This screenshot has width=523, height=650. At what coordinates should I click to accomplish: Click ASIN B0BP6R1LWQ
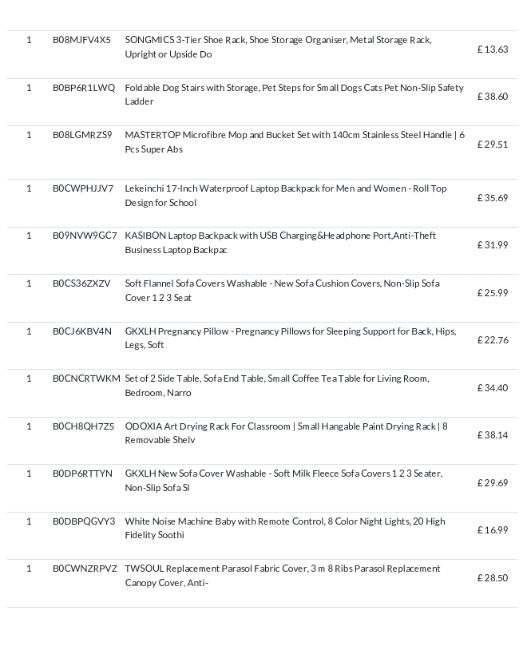[84, 87]
